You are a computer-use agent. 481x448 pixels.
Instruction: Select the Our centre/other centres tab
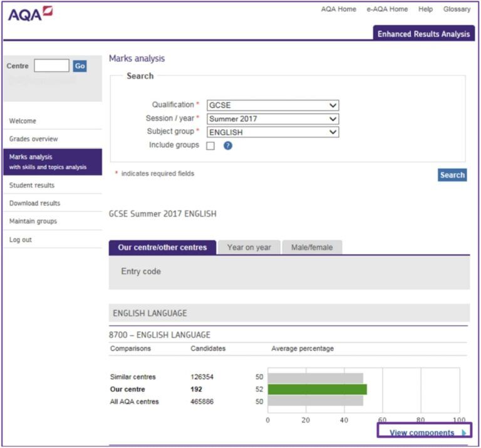[x=162, y=247]
